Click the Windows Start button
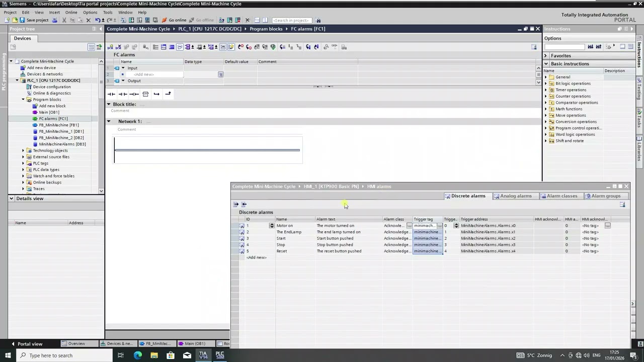This screenshot has width=644, height=362. [8, 355]
